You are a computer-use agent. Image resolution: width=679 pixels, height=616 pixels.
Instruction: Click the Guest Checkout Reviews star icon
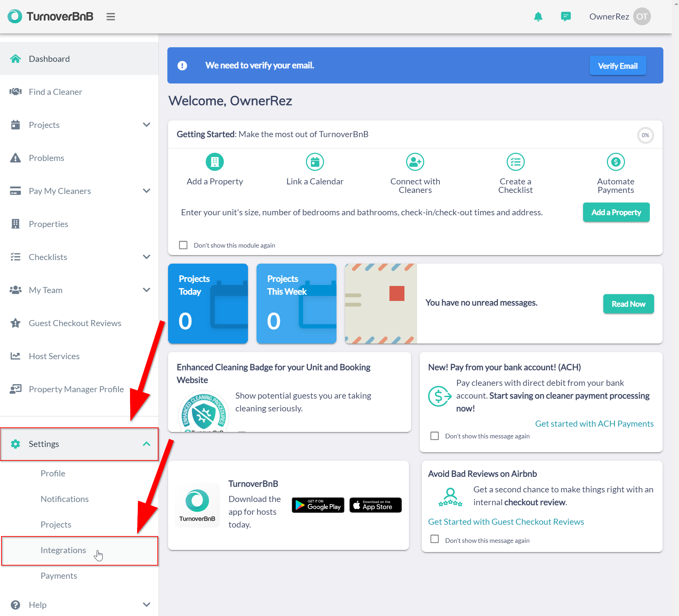tap(15, 323)
